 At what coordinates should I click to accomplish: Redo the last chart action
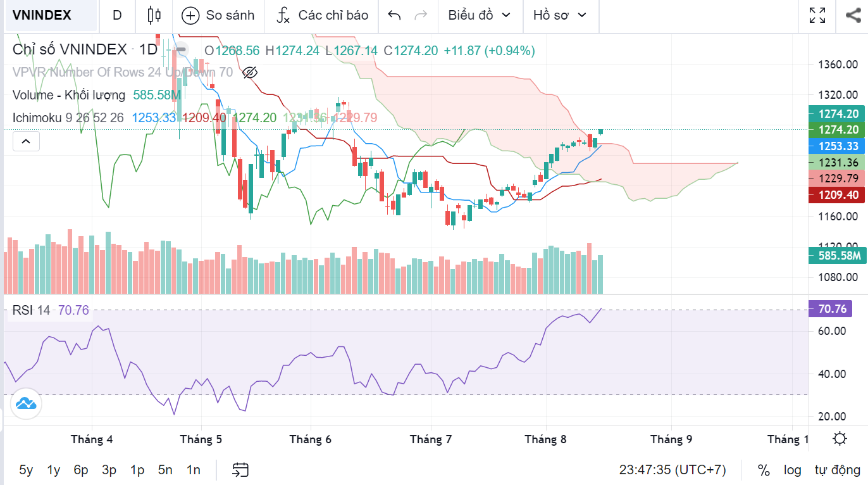[420, 16]
